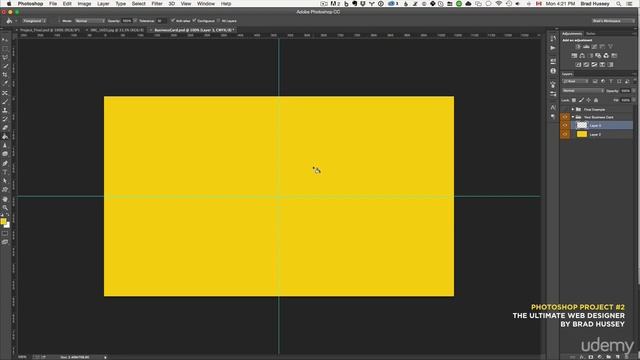
Task: Select the Brush tool
Action: [5, 101]
